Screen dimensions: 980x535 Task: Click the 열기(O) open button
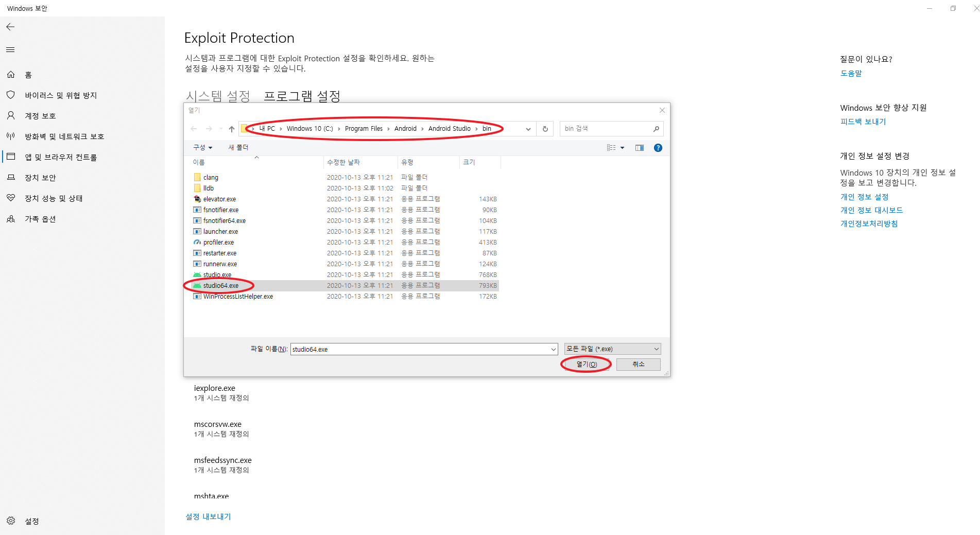[x=587, y=364]
